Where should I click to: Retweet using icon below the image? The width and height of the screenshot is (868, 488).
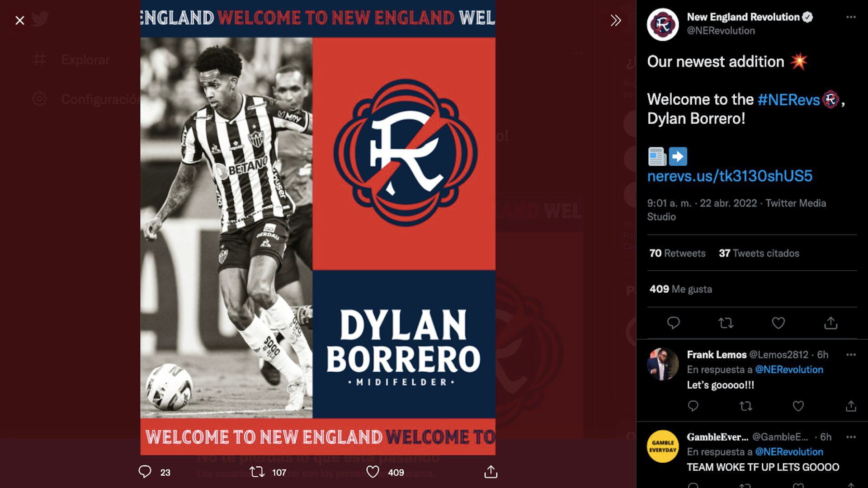coord(257,472)
